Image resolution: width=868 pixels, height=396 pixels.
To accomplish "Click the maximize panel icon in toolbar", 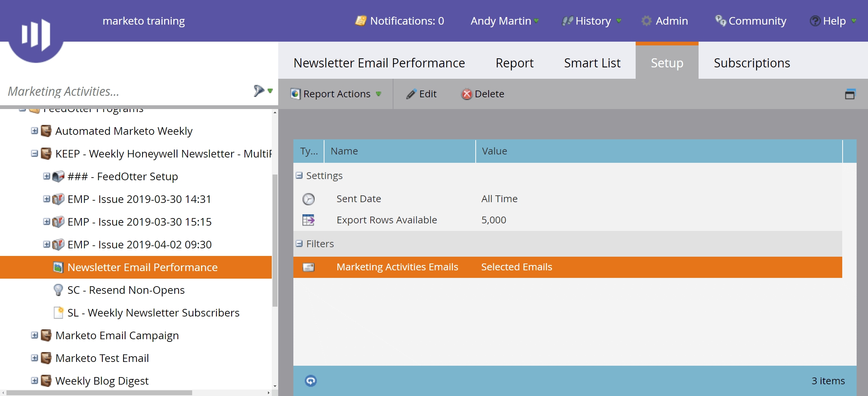I will (850, 94).
